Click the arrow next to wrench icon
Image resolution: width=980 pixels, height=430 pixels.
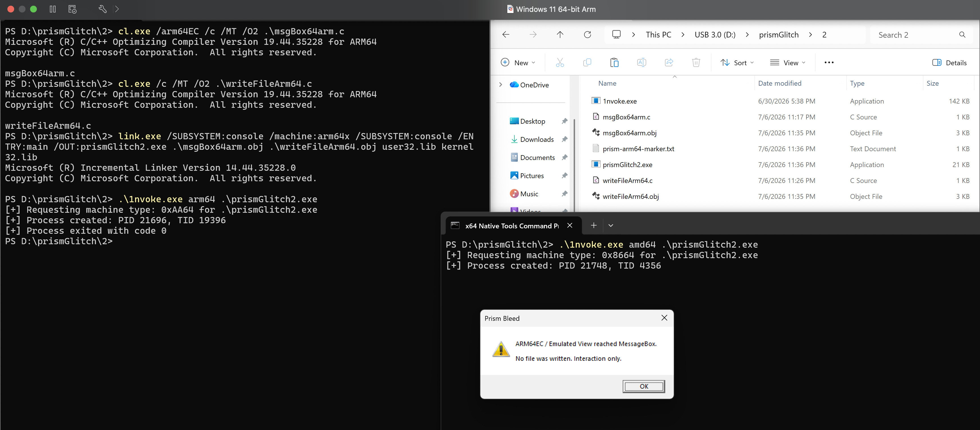coord(117,9)
